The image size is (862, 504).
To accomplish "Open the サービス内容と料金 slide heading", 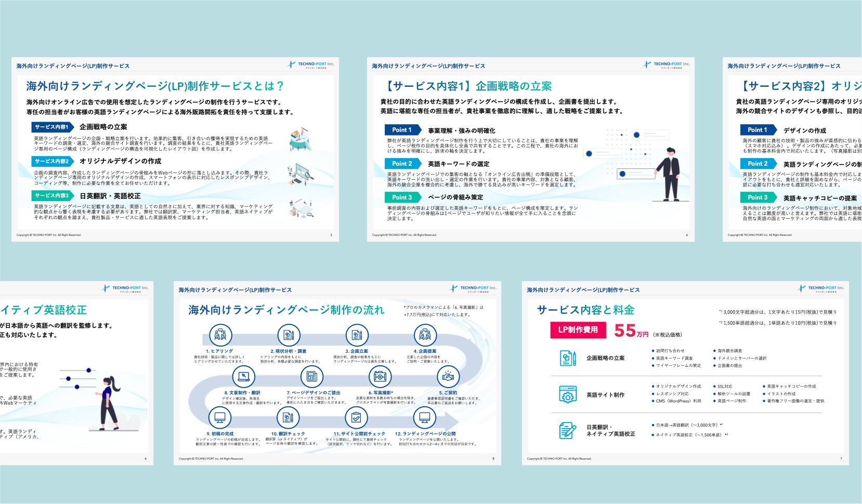I will 585,310.
